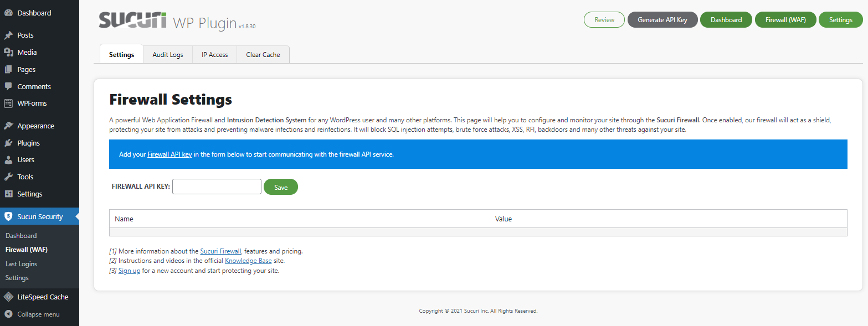Click the Users person icon
Screen dimensions: 868x326
point(8,160)
